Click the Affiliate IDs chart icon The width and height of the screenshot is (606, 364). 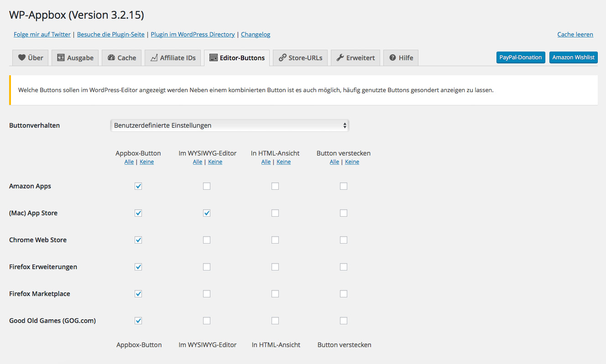point(154,58)
